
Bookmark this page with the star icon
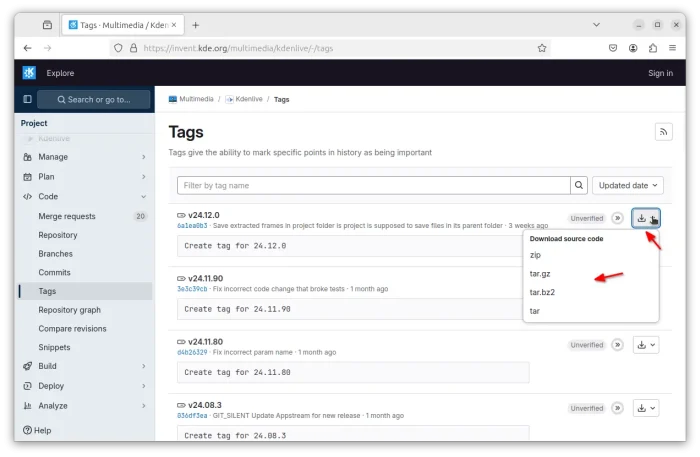(x=542, y=48)
